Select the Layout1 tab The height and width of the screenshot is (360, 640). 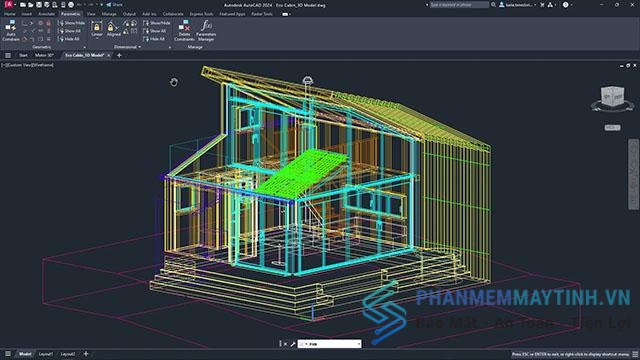pyautogui.click(x=46, y=354)
